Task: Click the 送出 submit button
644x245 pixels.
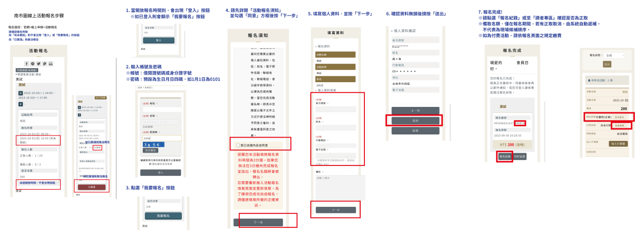Action: pyautogui.click(x=415, y=121)
